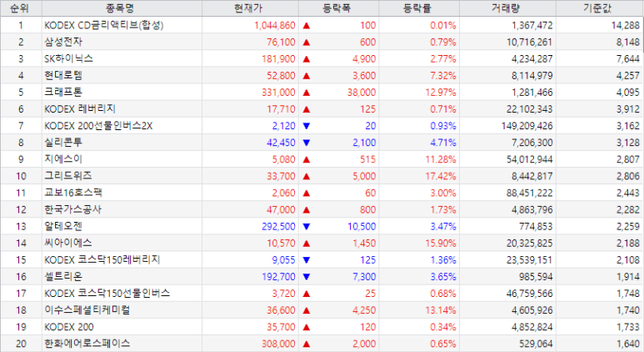Screen dimensions: 644x352
Task: Select stock name 교보16호스팩
Action: pos(73,193)
